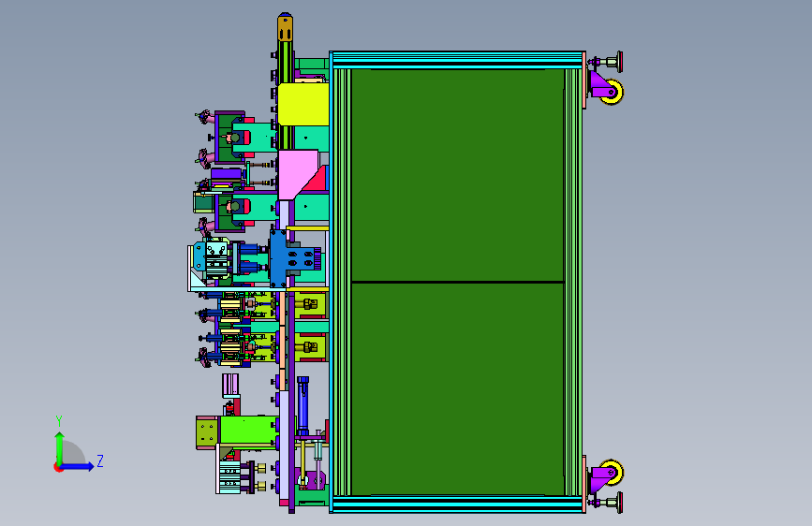The width and height of the screenshot is (812, 526).
Task: Select the upper dark green cabinet panel
Action: (x=457, y=175)
